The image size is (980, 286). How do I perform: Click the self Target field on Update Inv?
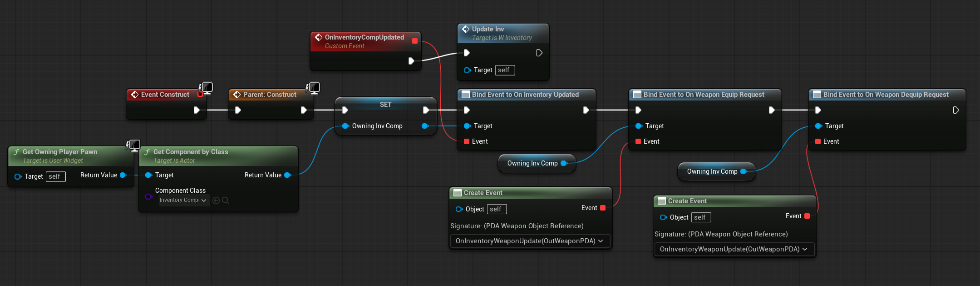504,70
